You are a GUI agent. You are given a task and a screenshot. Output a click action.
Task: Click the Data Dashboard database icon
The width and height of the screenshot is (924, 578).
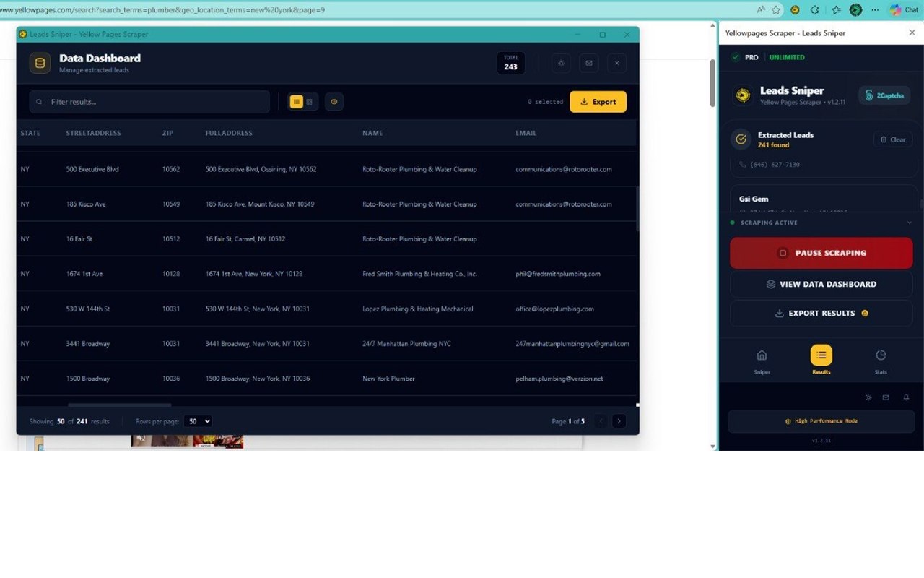coord(40,63)
